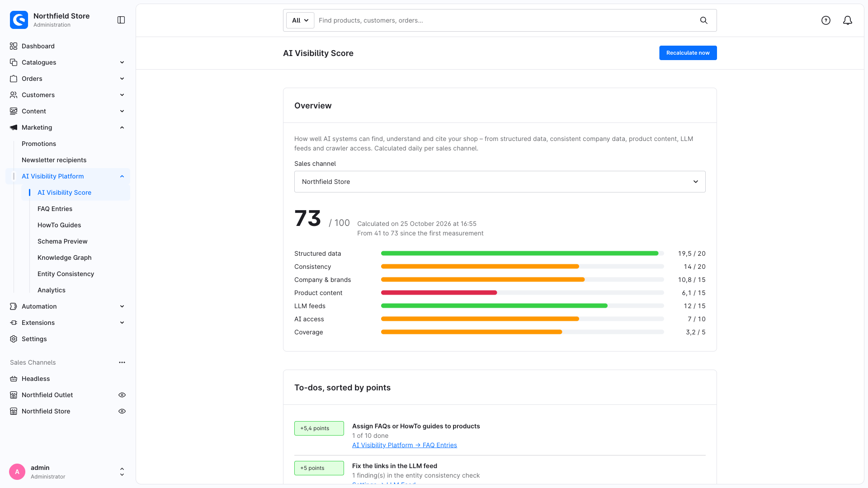This screenshot has height=488, width=868.
Task: Click the Northfield Store logo icon
Action: 19,20
